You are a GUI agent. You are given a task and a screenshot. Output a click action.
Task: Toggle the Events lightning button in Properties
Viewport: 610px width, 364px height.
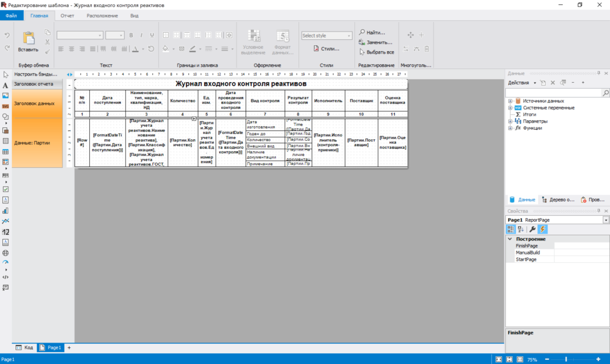point(542,229)
